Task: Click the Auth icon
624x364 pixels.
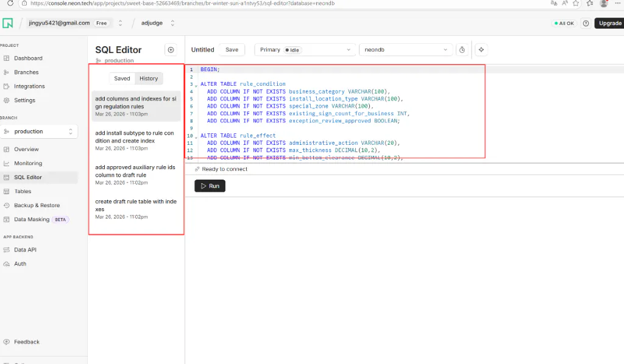Action: [6, 264]
